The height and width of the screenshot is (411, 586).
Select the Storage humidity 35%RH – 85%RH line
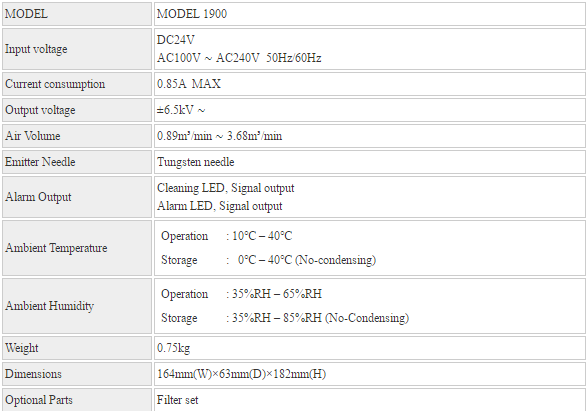(285, 318)
